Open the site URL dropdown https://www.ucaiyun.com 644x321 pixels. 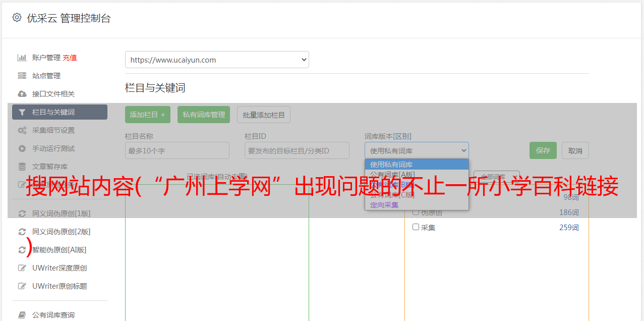point(217,60)
